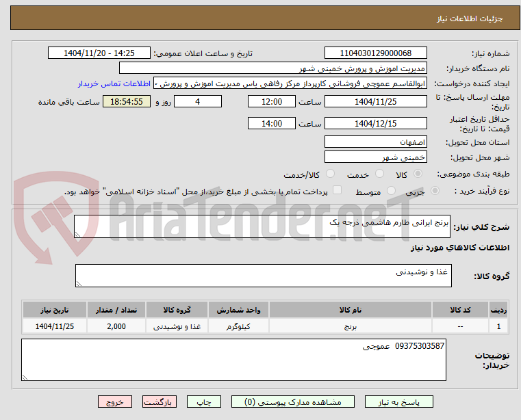Click the نام کالا column header
The image size is (521, 420).
click(x=351, y=310)
